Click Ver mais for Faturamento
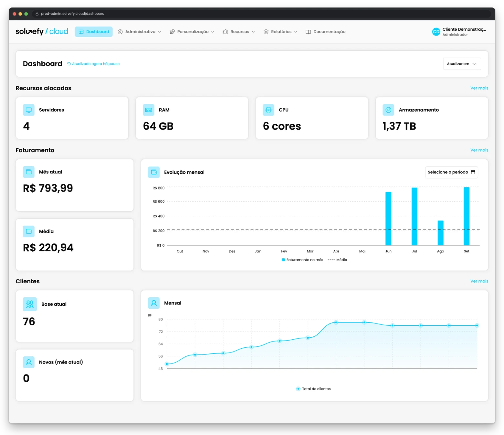The width and height of the screenshot is (504, 435). point(479,150)
